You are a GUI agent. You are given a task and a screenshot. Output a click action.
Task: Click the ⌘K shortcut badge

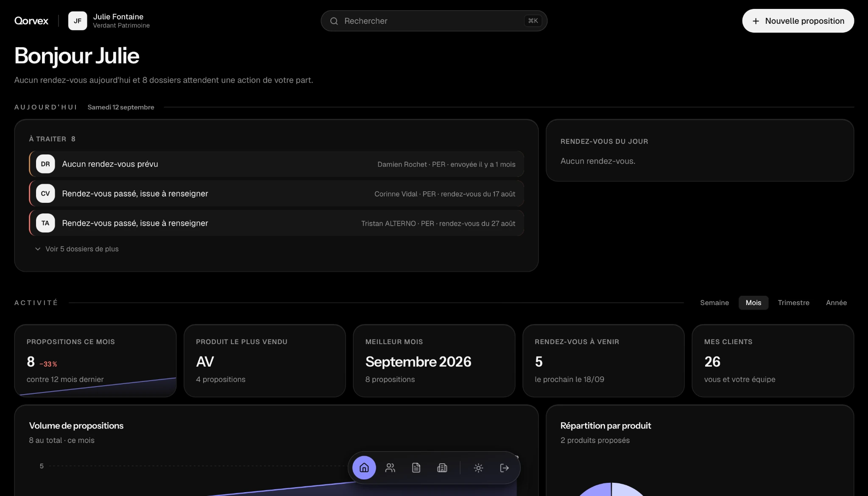[x=533, y=21]
